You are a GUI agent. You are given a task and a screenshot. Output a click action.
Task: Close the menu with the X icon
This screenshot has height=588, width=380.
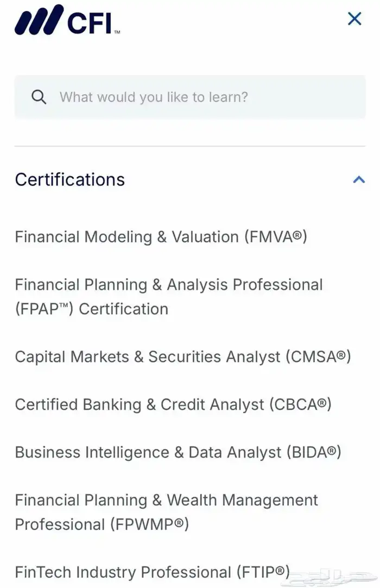click(354, 18)
